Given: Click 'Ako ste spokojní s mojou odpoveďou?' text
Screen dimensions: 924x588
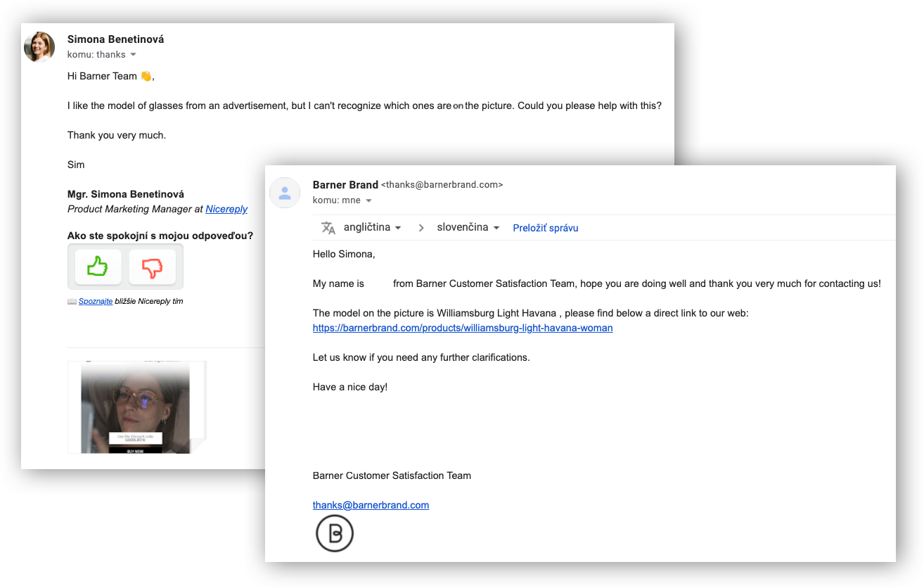Looking at the screenshot, I should coord(160,236).
